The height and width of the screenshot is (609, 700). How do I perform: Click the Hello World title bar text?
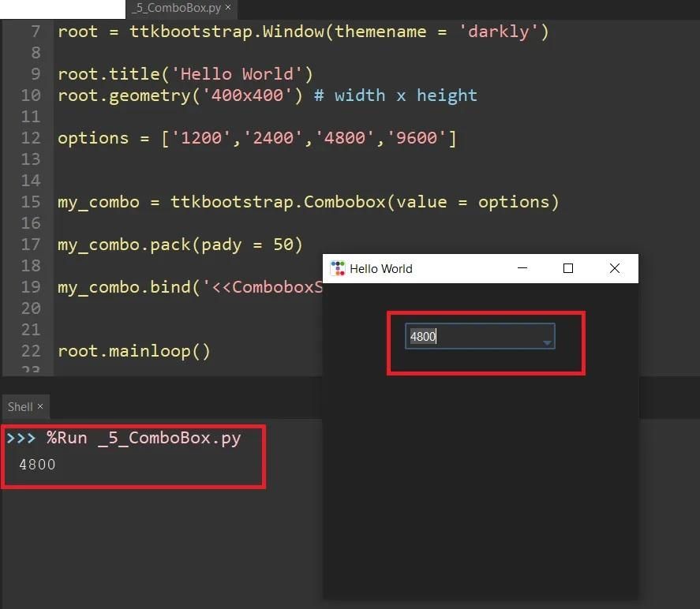click(x=381, y=268)
